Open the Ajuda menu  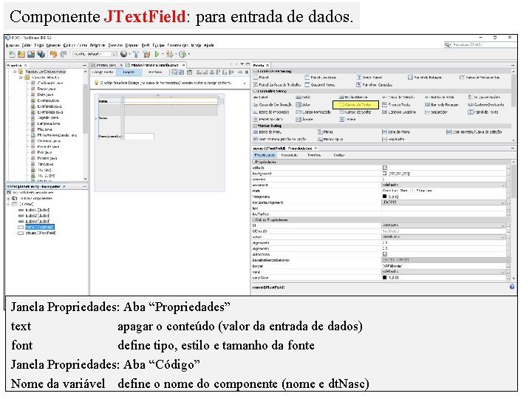pos(208,45)
